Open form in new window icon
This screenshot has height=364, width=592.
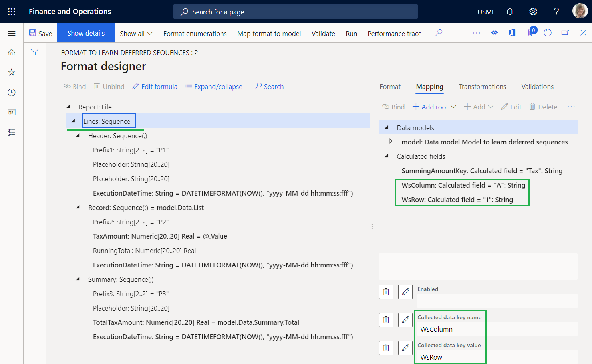coord(565,32)
